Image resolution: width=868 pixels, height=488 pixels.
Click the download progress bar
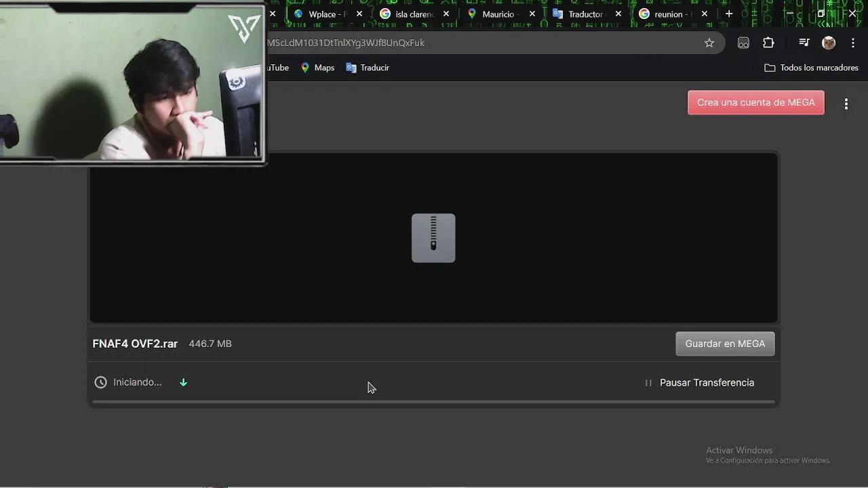[433, 402]
